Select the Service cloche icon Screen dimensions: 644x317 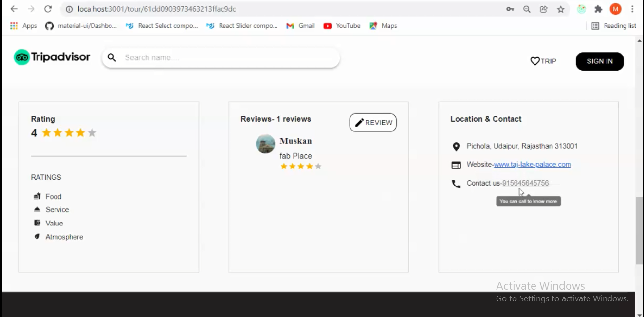pos(37,209)
